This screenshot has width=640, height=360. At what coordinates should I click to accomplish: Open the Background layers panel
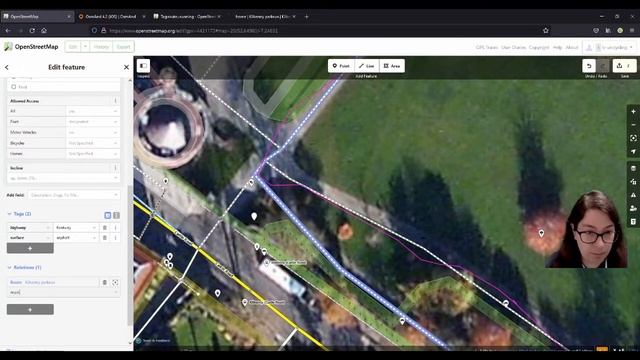coord(633,168)
